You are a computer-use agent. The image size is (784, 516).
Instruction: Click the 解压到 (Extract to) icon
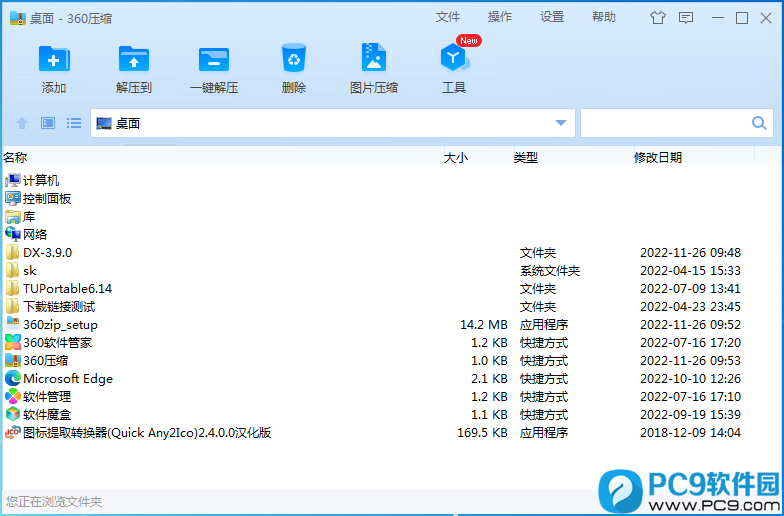(x=134, y=59)
